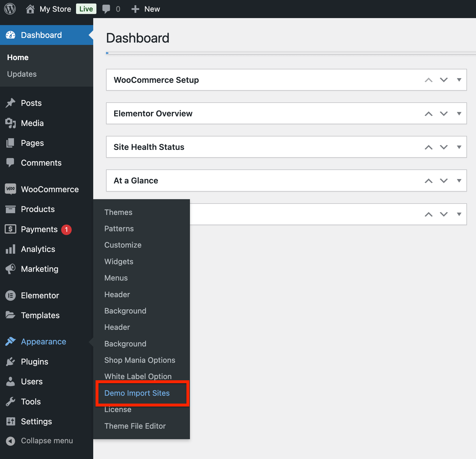Move Elementor Overview panel down
The width and height of the screenshot is (476, 459).
click(x=444, y=113)
